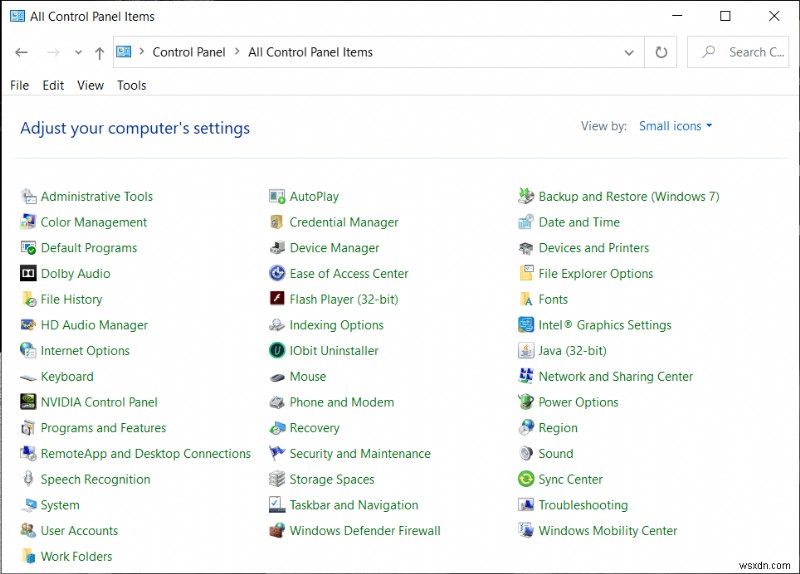Open RemoteApp and Desktop Connections link
The image size is (800, 574).
point(145,454)
